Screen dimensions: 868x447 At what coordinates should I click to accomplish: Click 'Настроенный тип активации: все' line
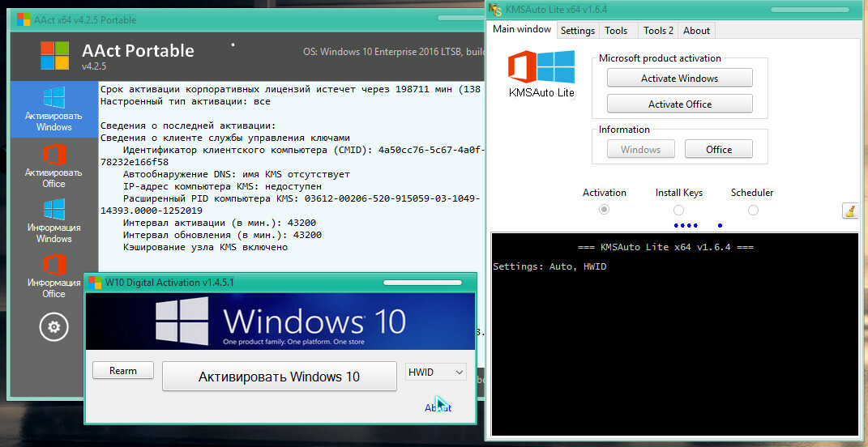point(186,102)
